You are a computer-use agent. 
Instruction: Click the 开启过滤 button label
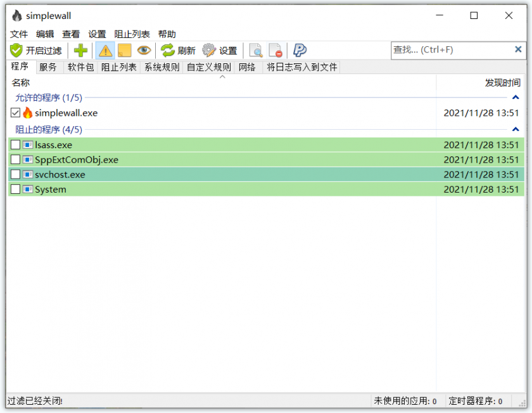click(x=44, y=51)
